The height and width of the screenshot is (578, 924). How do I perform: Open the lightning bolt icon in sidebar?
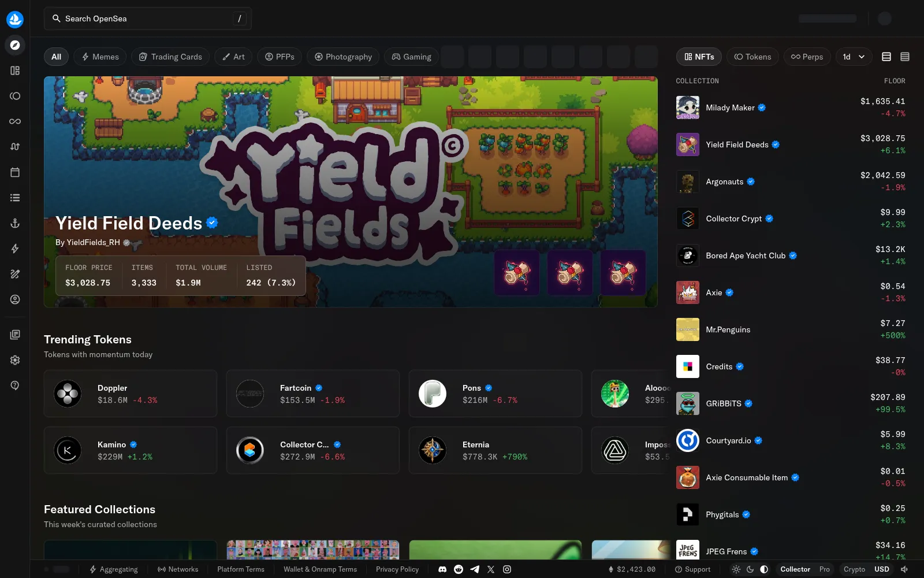pyautogui.click(x=15, y=249)
